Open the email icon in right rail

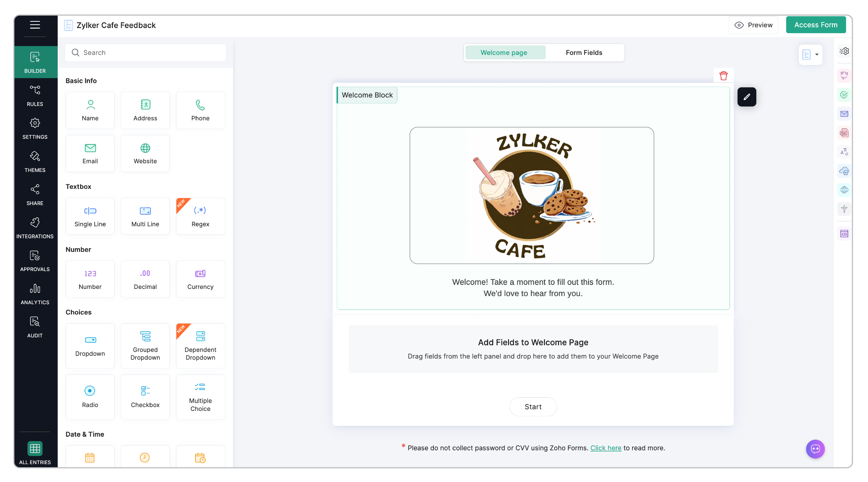844,114
